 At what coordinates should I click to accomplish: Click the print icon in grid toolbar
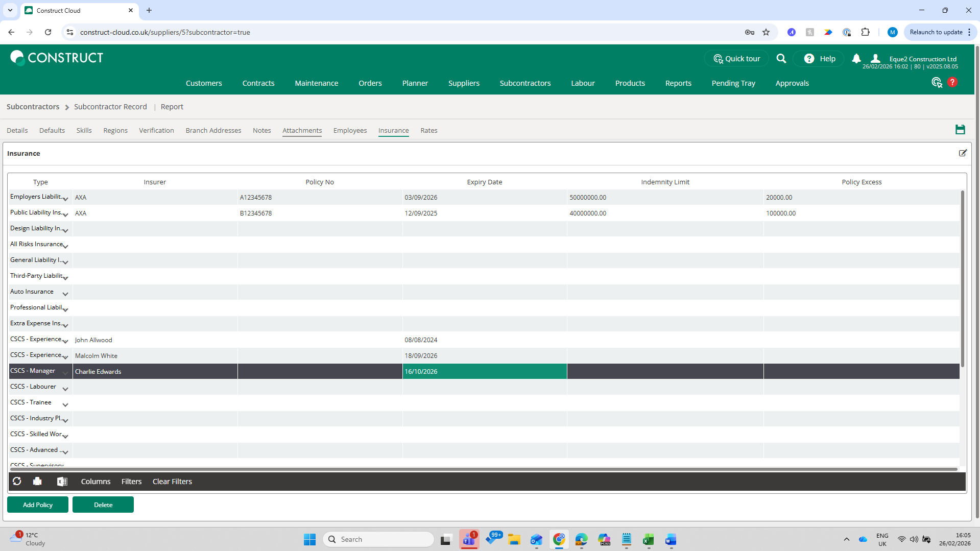click(37, 482)
